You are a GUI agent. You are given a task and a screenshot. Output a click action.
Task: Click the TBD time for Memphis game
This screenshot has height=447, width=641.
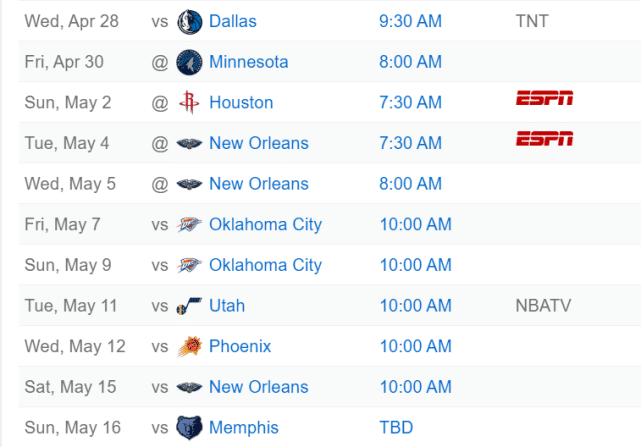(x=396, y=428)
